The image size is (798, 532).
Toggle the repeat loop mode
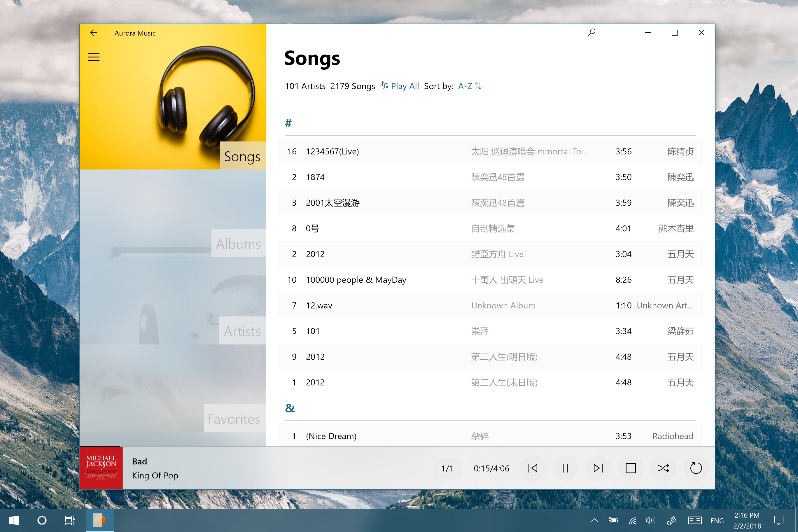696,468
